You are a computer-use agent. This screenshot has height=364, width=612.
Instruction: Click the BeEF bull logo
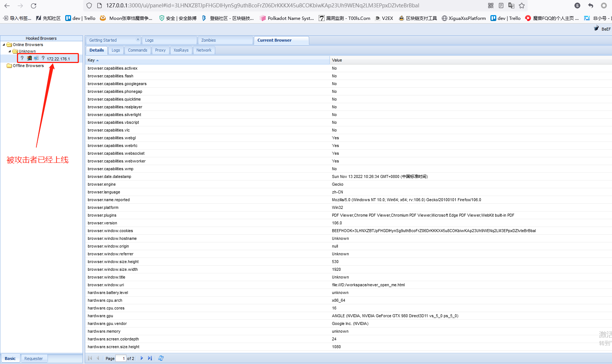597,28
